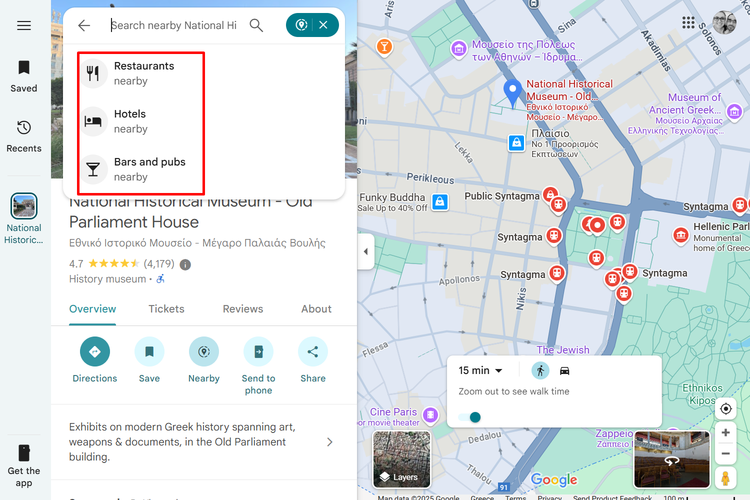Click the Privacy link at the map bottom

549,498
